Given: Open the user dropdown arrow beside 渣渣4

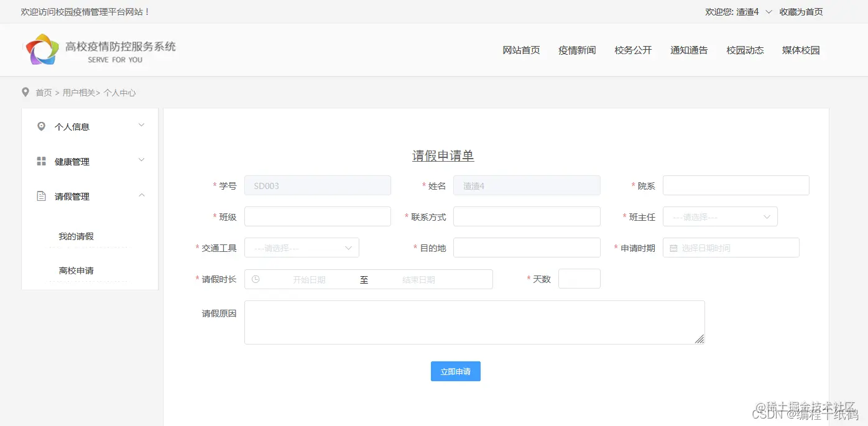Looking at the screenshot, I should (769, 12).
